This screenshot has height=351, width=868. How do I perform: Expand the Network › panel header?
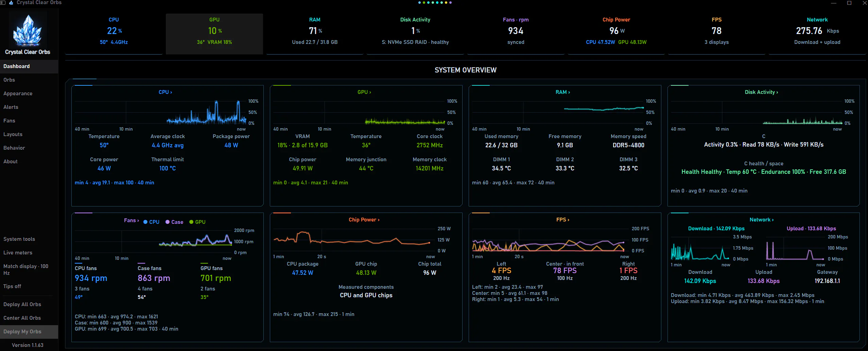[x=762, y=220]
